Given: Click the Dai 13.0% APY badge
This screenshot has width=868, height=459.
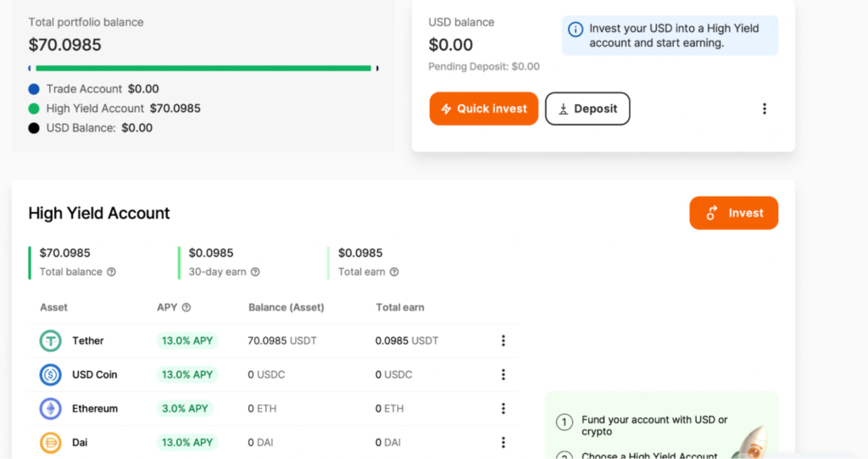Looking at the screenshot, I should click(x=187, y=442).
